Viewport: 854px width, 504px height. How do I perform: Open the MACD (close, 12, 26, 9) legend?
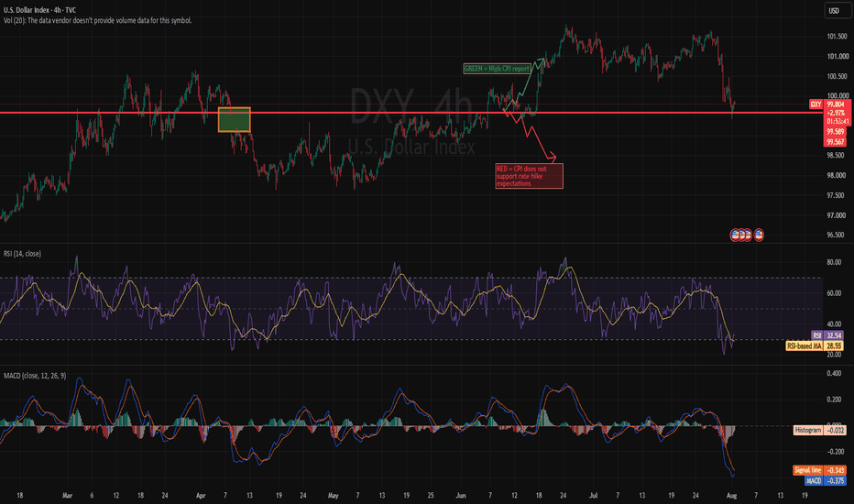tap(35, 376)
